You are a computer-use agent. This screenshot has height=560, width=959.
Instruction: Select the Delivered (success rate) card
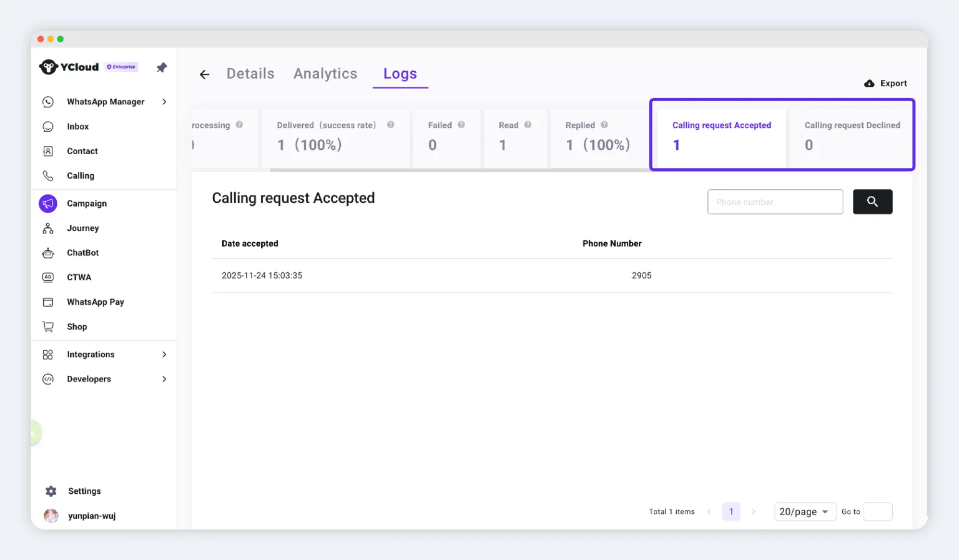tap(335, 137)
